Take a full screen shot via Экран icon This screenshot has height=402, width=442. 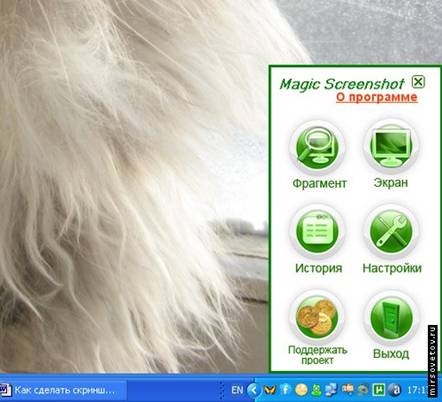(x=391, y=147)
